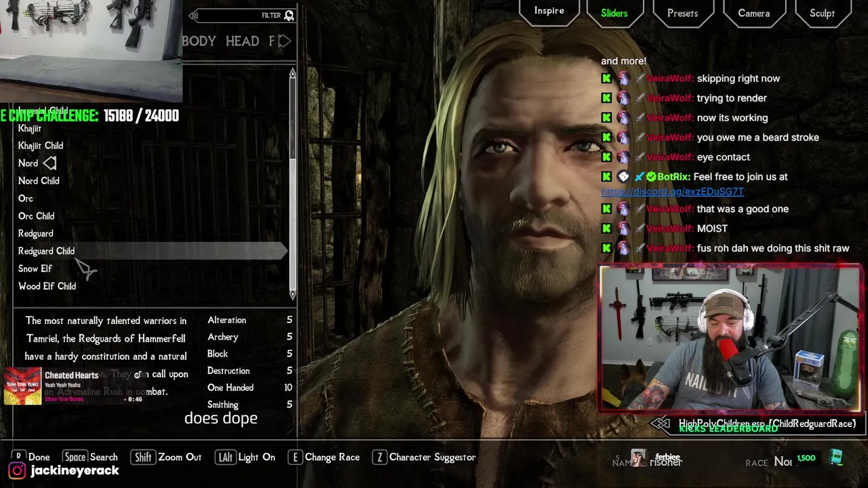Switch to the Sliders tab
The height and width of the screenshot is (488, 868).
point(614,14)
